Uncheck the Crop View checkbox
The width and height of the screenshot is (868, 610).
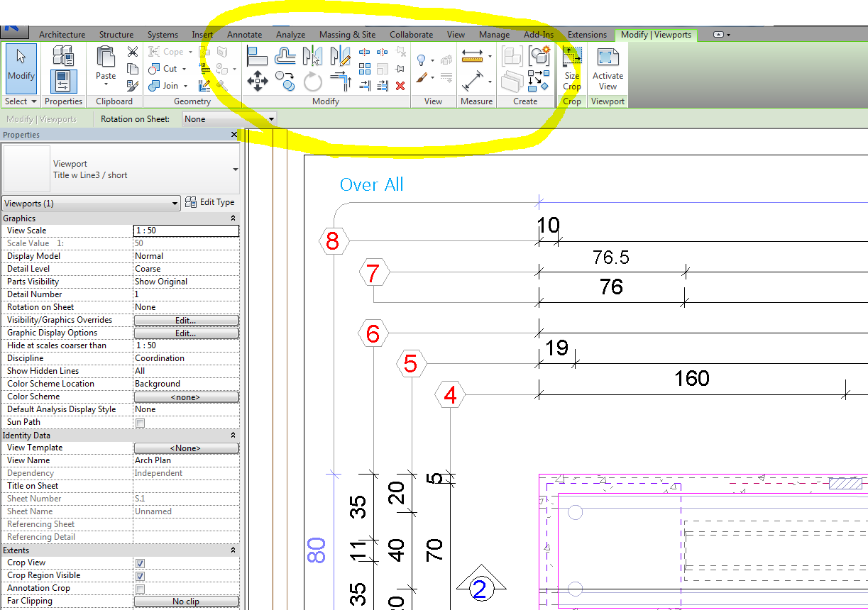pos(140,562)
